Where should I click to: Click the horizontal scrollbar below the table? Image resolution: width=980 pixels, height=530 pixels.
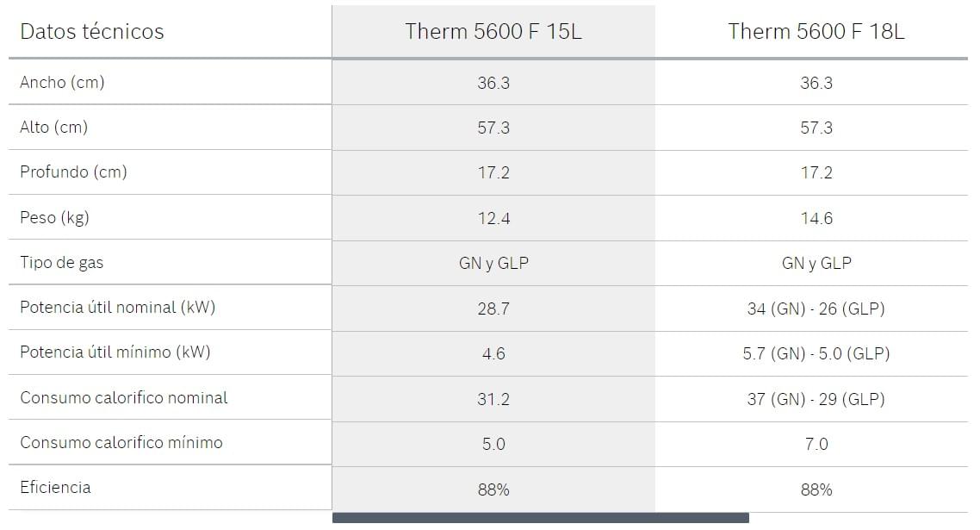(x=540, y=518)
